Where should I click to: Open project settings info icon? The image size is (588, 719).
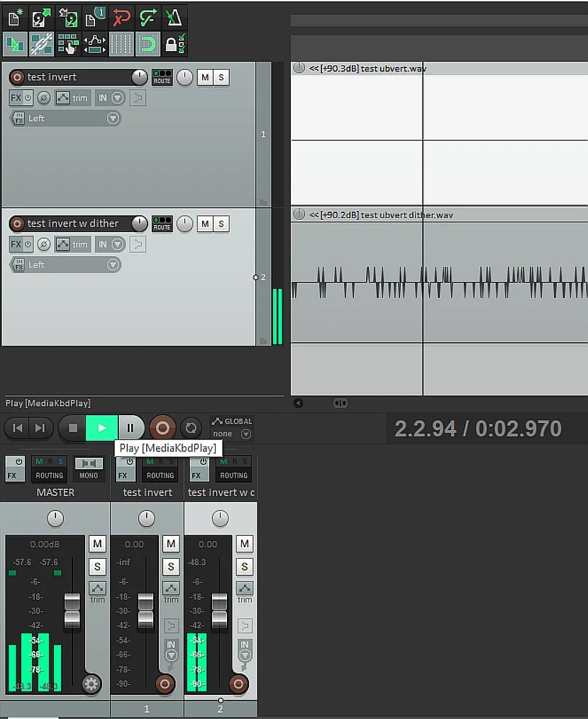click(95, 18)
